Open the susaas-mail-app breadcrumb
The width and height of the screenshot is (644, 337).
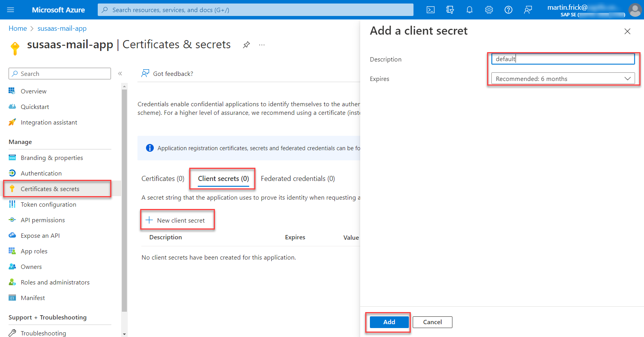coord(62,28)
